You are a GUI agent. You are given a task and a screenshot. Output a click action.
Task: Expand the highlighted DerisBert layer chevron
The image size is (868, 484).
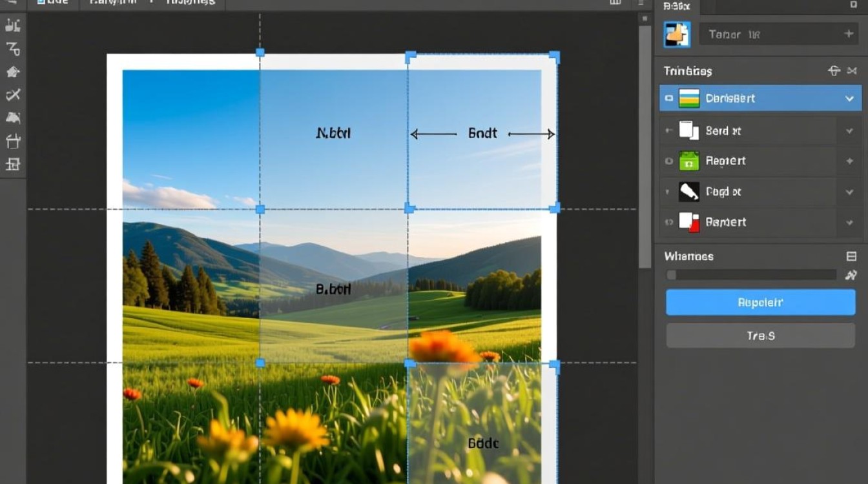coord(849,99)
